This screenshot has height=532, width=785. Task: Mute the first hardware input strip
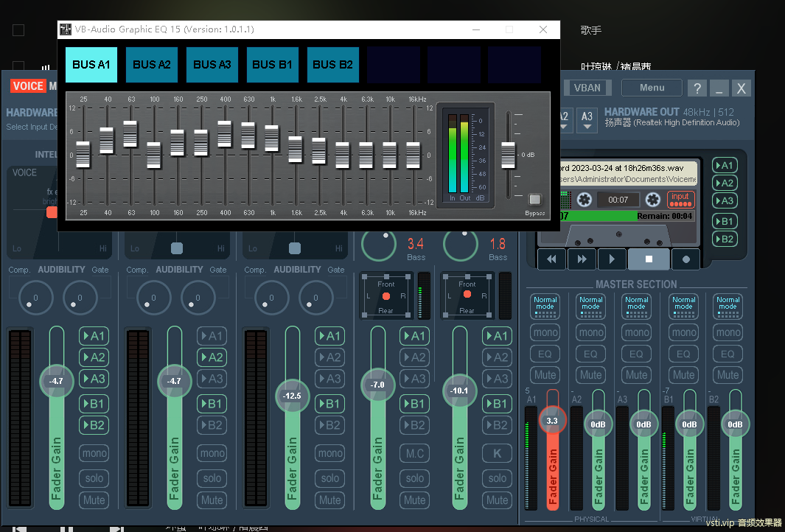[x=94, y=500]
